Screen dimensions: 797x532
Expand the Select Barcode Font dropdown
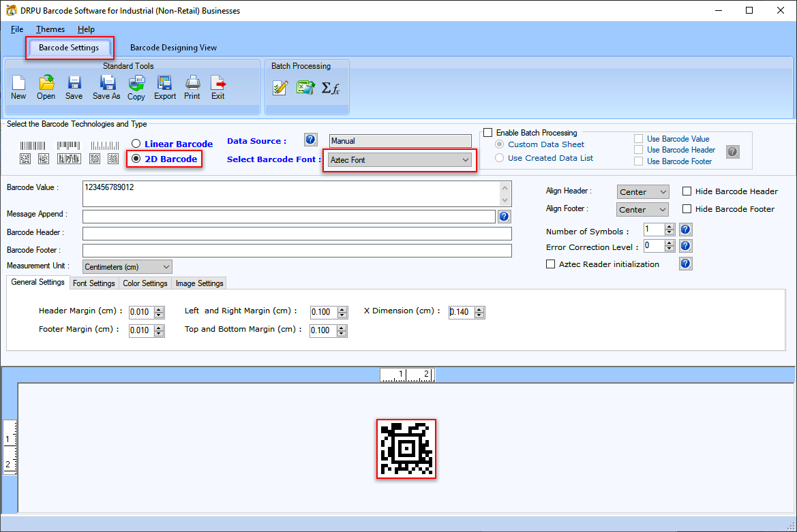tap(400, 160)
